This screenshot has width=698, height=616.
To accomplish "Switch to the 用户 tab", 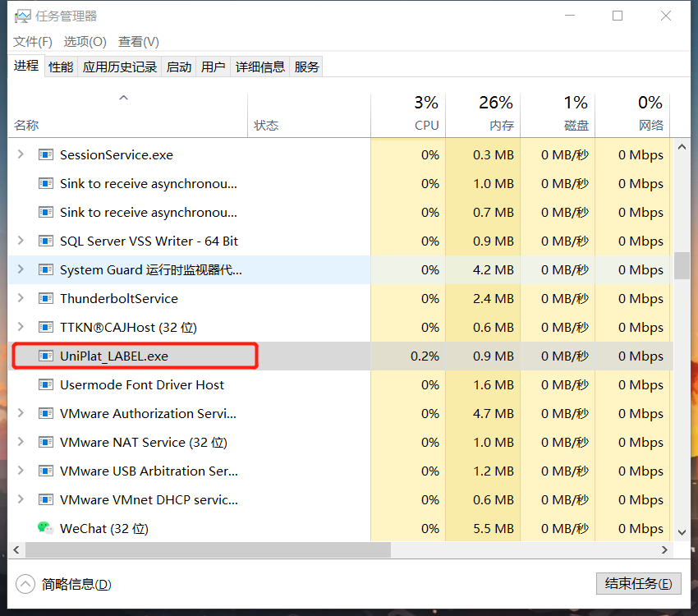I will click(x=214, y=67).
